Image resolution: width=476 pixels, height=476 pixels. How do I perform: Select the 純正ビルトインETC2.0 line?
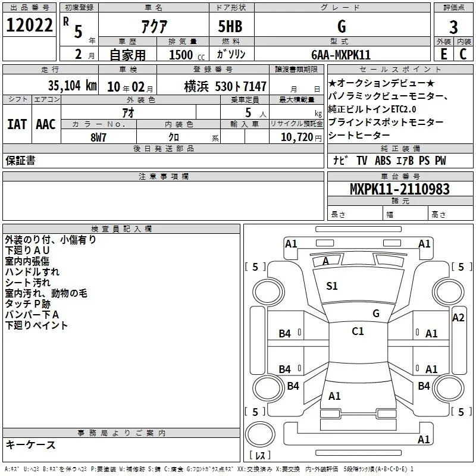372,109
